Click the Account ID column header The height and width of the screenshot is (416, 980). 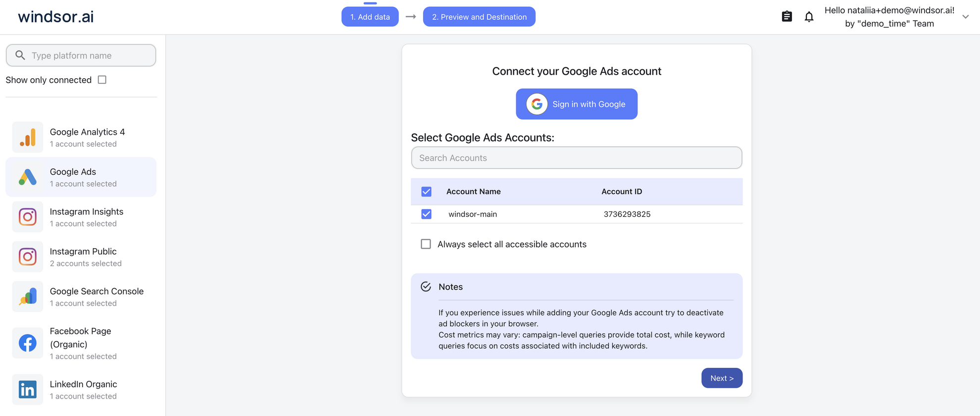tap(622, 192)
